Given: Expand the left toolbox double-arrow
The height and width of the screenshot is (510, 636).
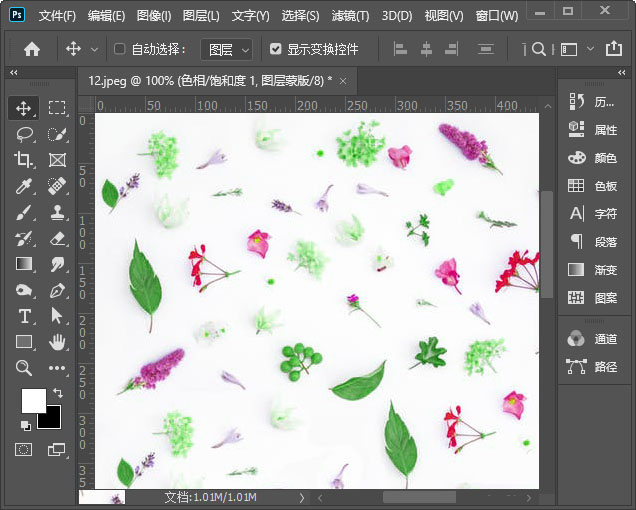Looking at the screenshot, I should tap(14, 72).
